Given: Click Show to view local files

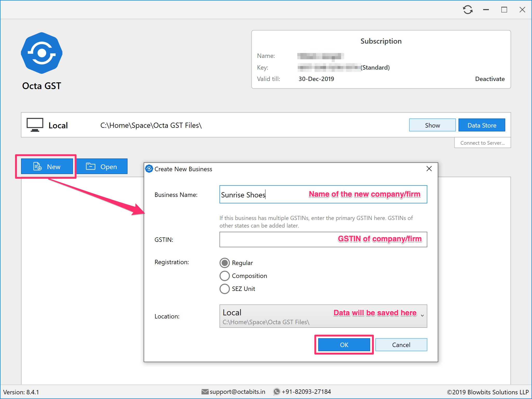Looking at the screenshot, I should coord(432,125).
